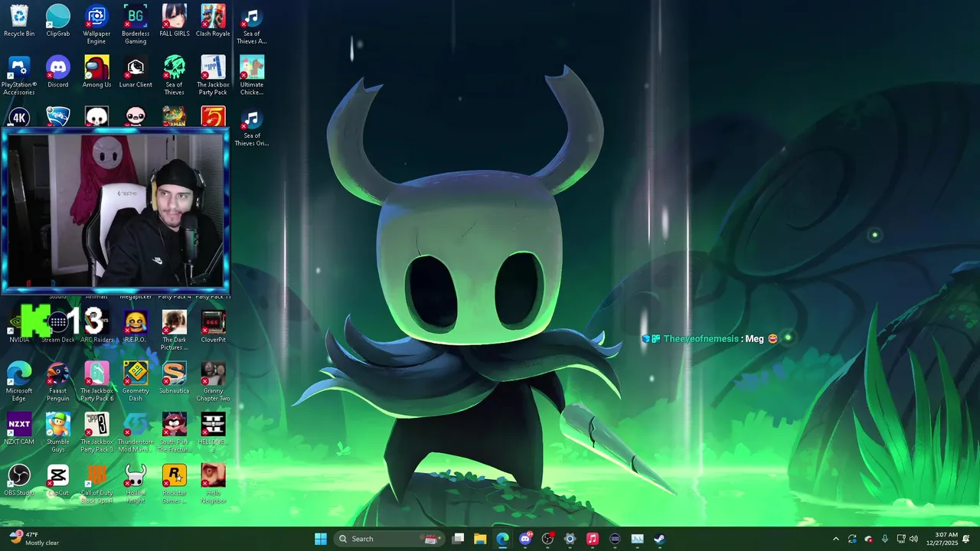Select The Jackbox Party Pack 3 icon
Image resolution: width=980 pixels, height=551 pixels.
(x=96, y=433)
